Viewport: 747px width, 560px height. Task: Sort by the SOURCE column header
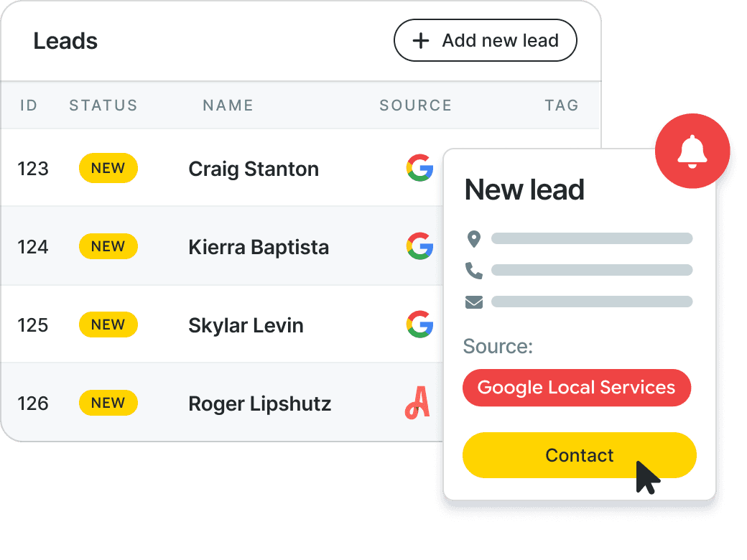click(x=415, y=106)
